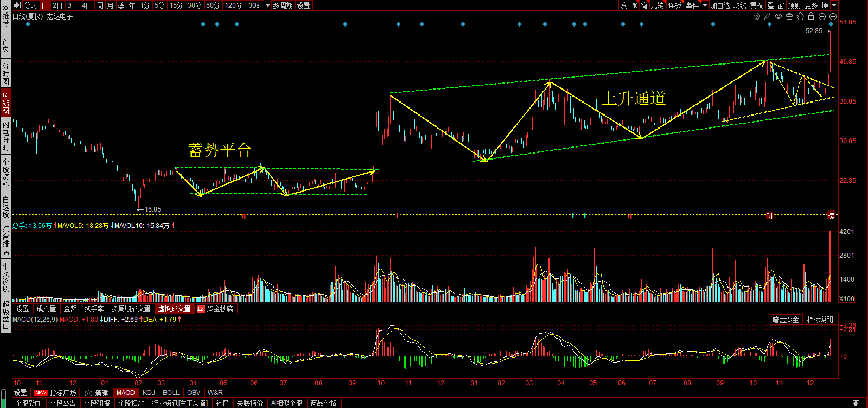Click the 加自选 add-to-watchlist button

pos(720,5)
